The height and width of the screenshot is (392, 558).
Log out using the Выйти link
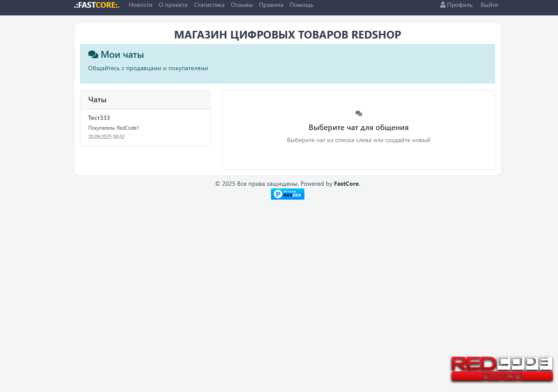pos(489,5)
